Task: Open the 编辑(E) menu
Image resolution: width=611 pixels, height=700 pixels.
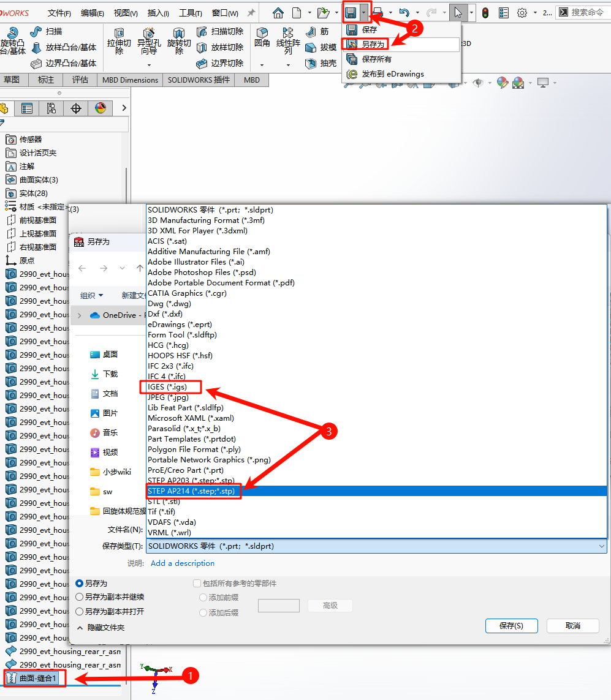Action: (x=93, y=13)
